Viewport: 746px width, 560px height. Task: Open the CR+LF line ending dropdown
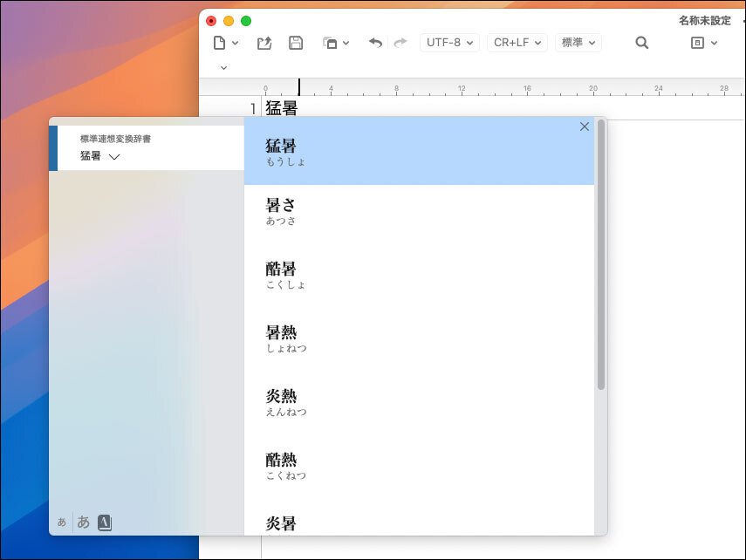point(516,42)
